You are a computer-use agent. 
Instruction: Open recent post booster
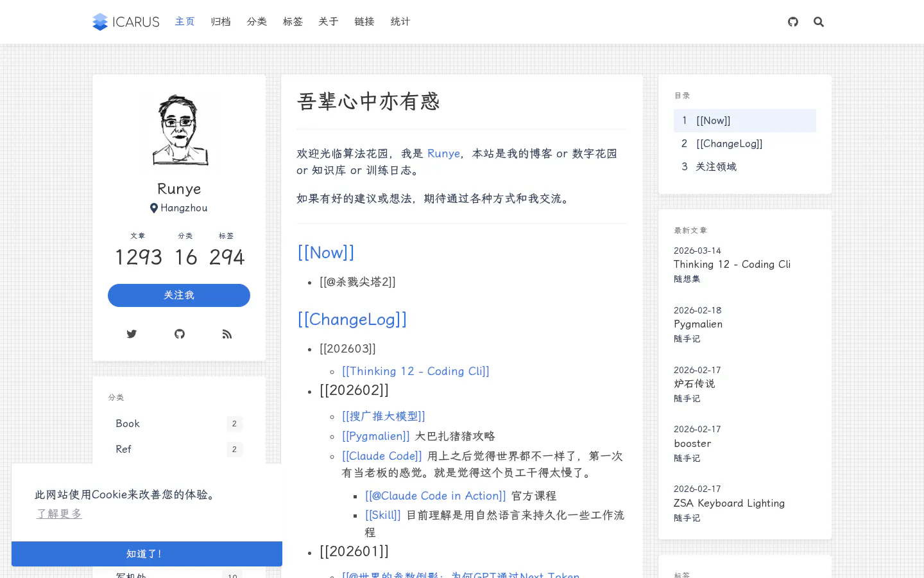[692, 444]
